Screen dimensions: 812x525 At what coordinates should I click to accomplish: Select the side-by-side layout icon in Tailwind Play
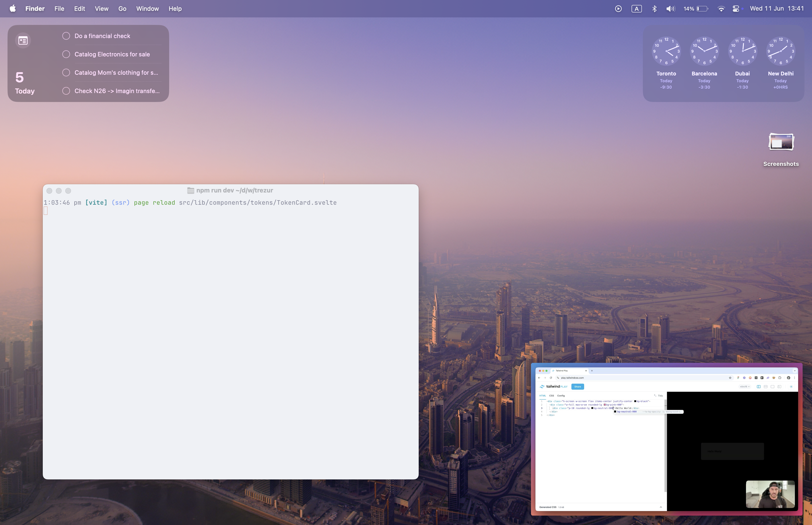(759, 387)
